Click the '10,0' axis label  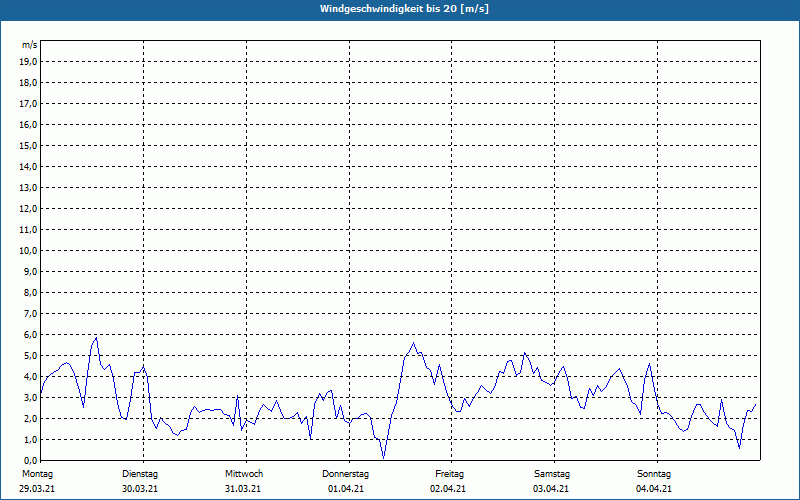click(29, 251)
